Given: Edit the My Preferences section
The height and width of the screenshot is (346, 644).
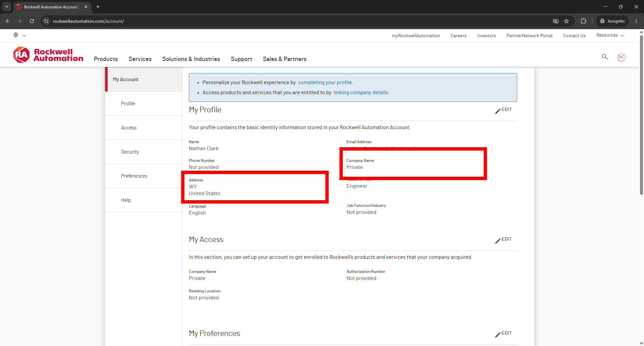Looking at the screenshot, I should (x=503, y=334).
